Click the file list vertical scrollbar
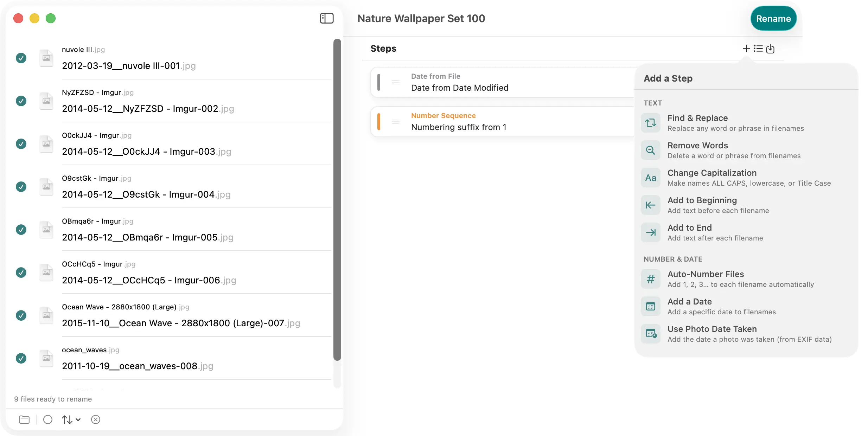This screenshot has width=868, height=436. click(x=337, y=199)
